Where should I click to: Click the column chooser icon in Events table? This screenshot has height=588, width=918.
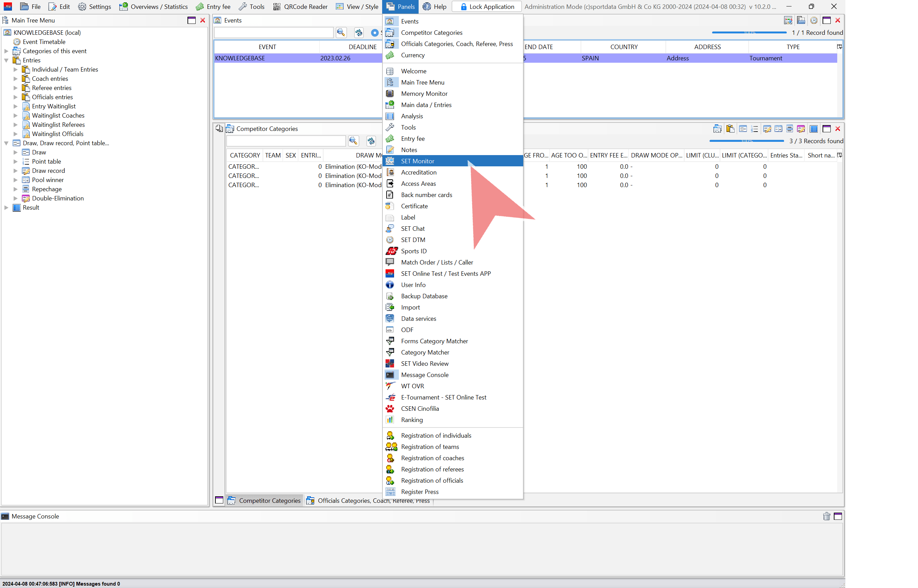pyautogui.click(x=839, y=47)
